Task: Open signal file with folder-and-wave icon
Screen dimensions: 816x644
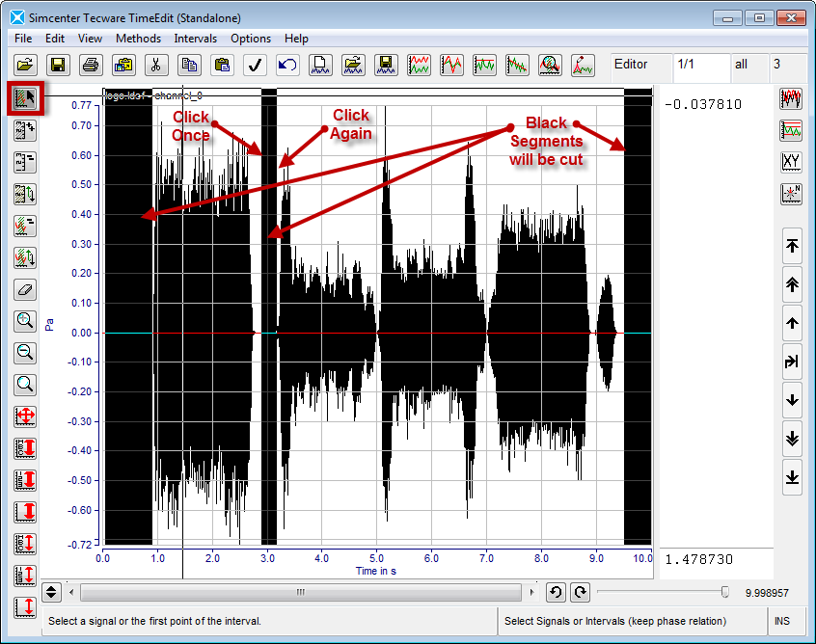Action: 353,65
